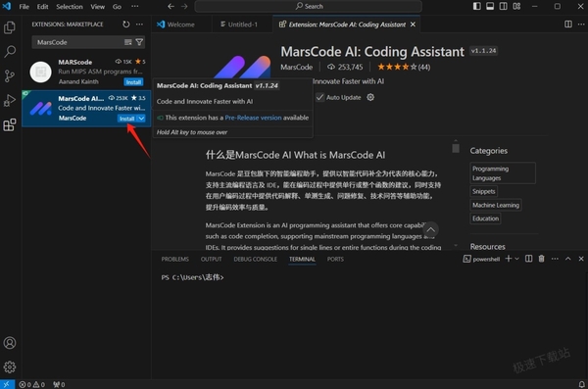Toggle secondary side bar layout icon

[x=504, y=7]
